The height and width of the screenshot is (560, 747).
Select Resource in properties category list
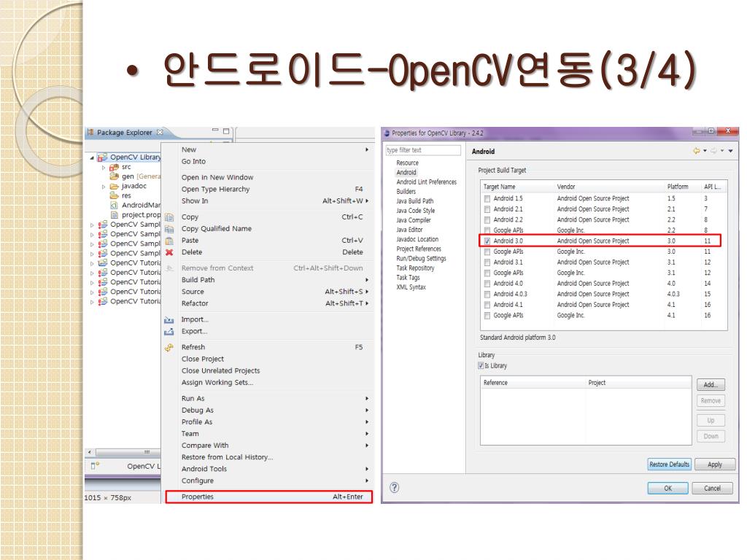pyautogui.click(x=407, y=163)
